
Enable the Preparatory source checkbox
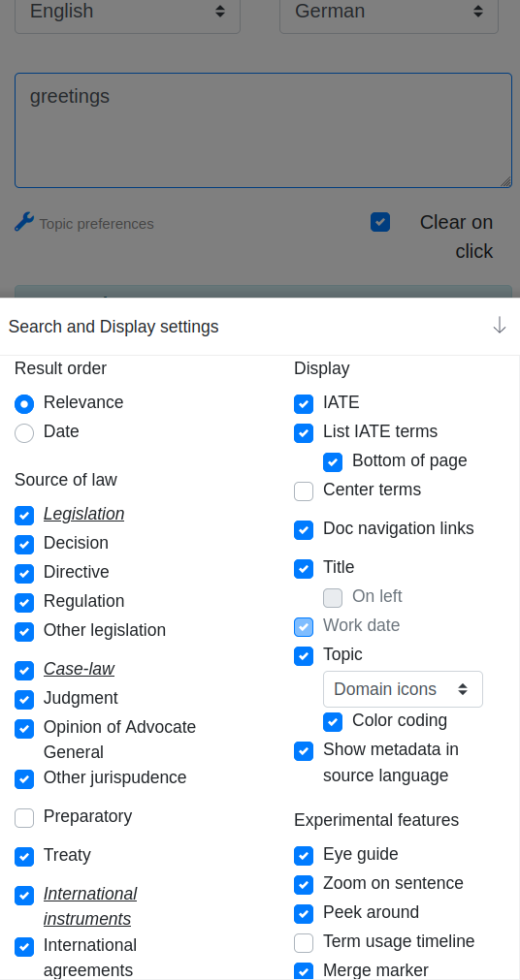click(24, 818)
